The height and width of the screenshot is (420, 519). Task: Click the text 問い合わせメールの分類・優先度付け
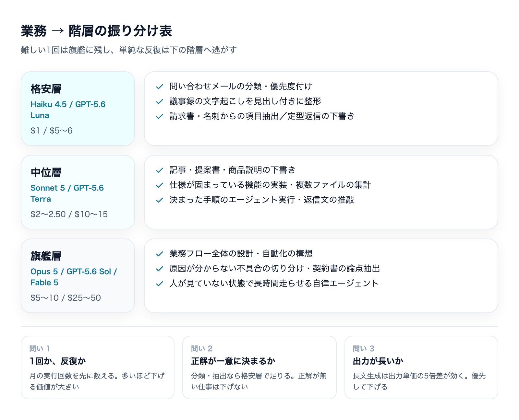click(241, 87)
